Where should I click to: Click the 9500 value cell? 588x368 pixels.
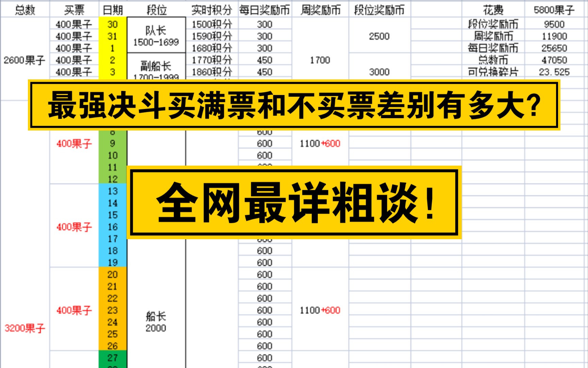click(554, 24)
